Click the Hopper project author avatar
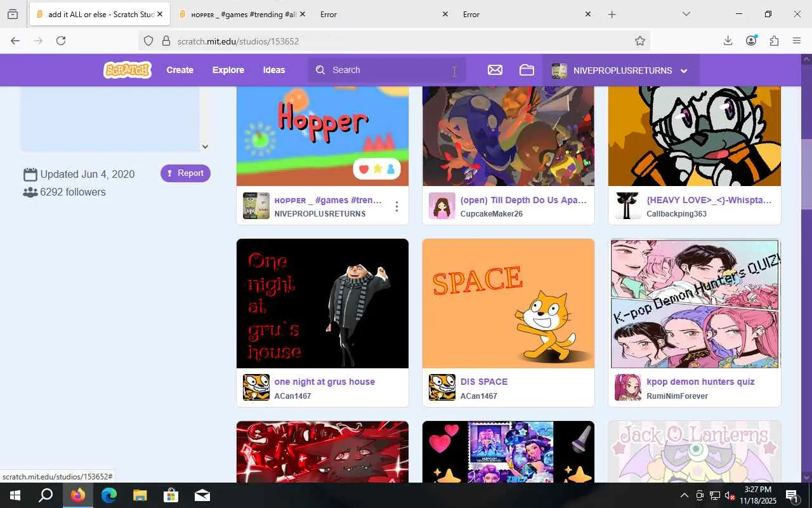 pyautogui.click(x=256, y=206)
